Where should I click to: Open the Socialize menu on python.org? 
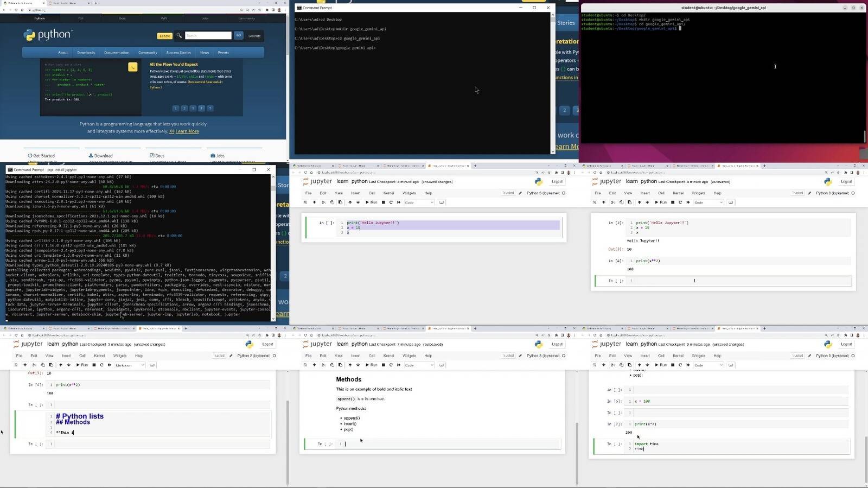pos(254,36)
